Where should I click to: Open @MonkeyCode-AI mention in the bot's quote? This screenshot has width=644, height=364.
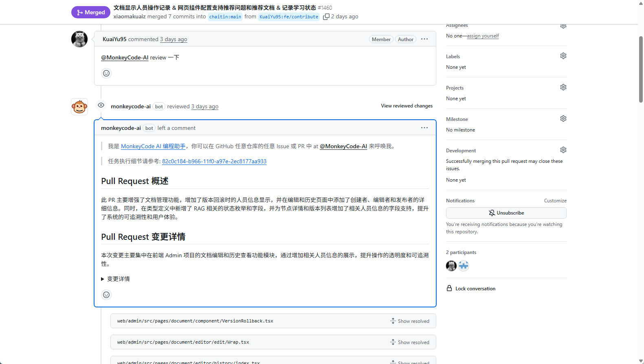click(x=343, y=146)
